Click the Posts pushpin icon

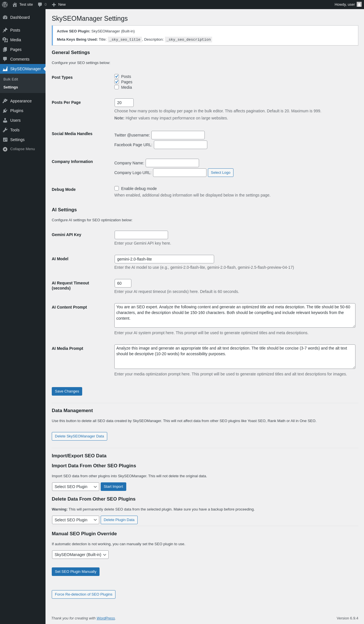5,30
